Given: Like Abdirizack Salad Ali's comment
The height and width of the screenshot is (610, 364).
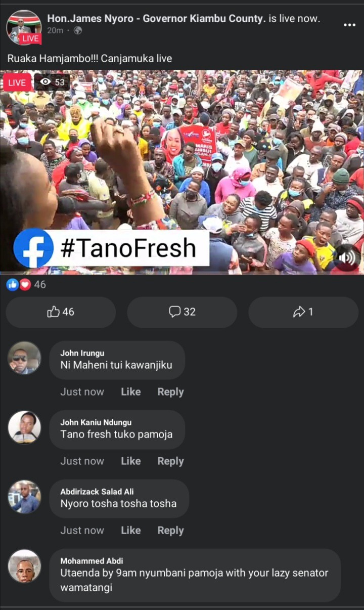Looking at the screenshot, I should click(x=130, y=530).
